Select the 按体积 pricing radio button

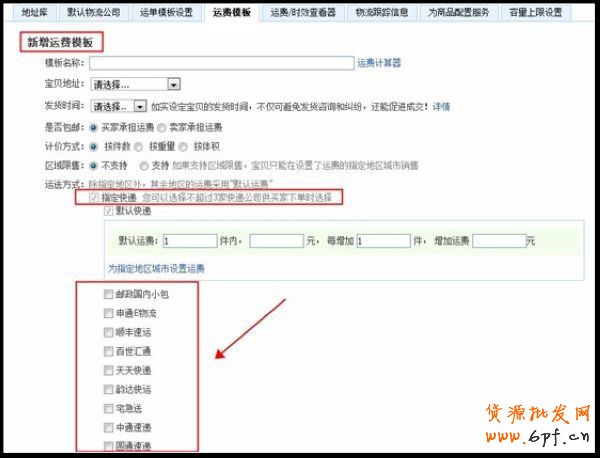pyautogui.click(x=185, y=147)
